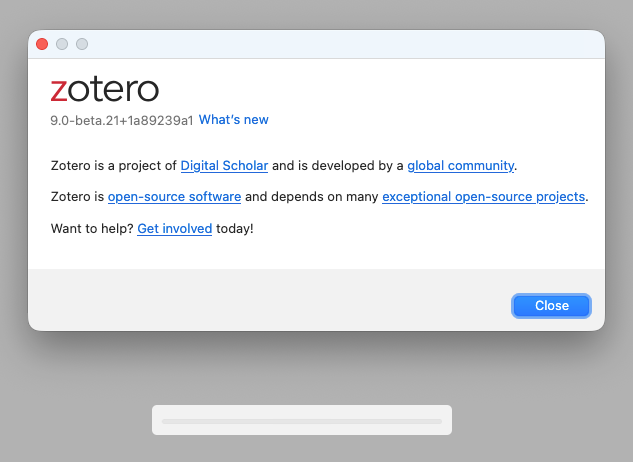Click the "Zotero is a project of" text
633x462 pixels.
point(114,166)
